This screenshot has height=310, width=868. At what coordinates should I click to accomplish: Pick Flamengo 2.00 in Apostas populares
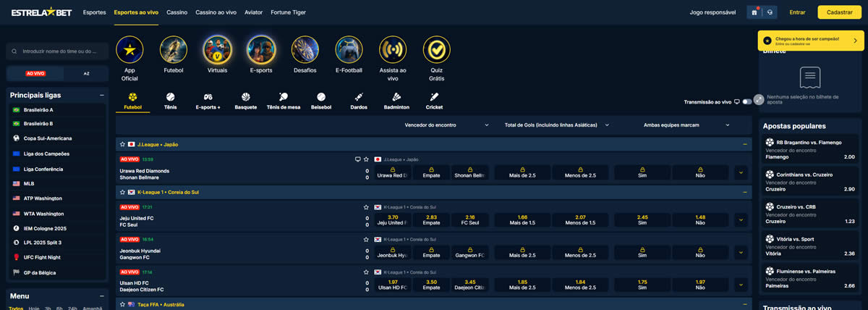(x=809, y=150)
